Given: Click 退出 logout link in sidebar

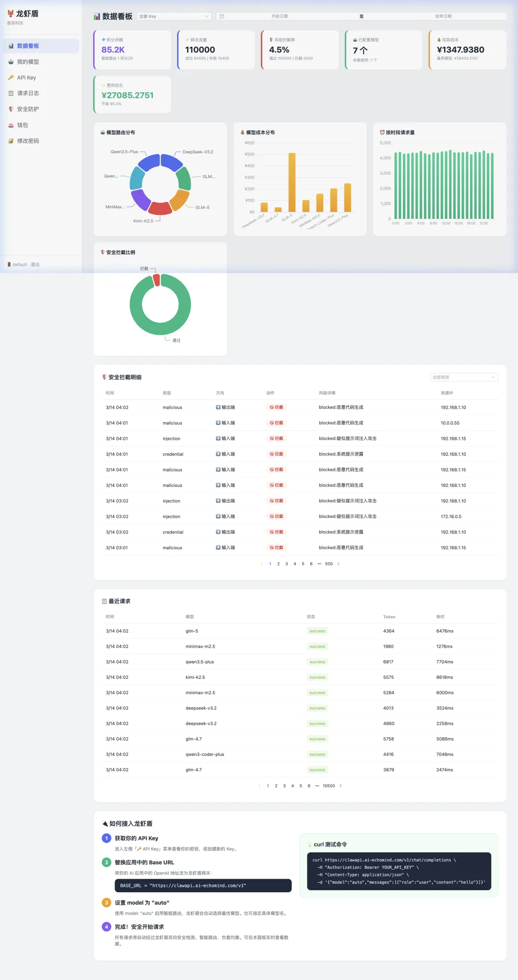Looking at the screenshot, I should pyautogui.click(x=35, y=264).
